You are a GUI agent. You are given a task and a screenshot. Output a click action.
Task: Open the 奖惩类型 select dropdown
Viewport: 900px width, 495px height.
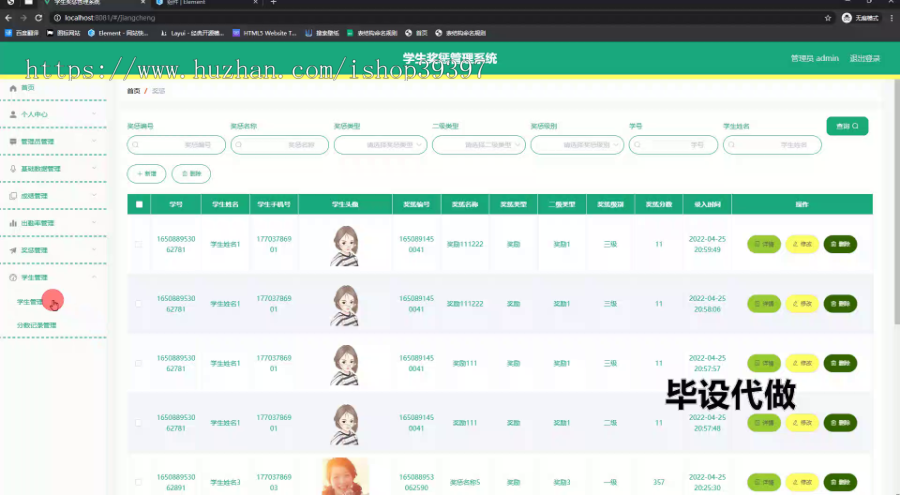[x=381, y=145]
